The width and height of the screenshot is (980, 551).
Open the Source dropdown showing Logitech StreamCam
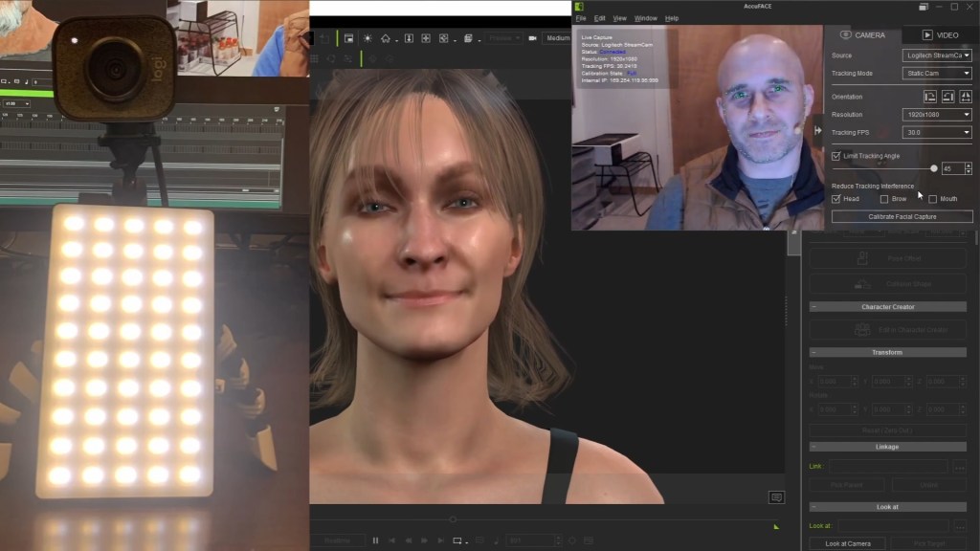pyautogui.click(x=937, y=55)
